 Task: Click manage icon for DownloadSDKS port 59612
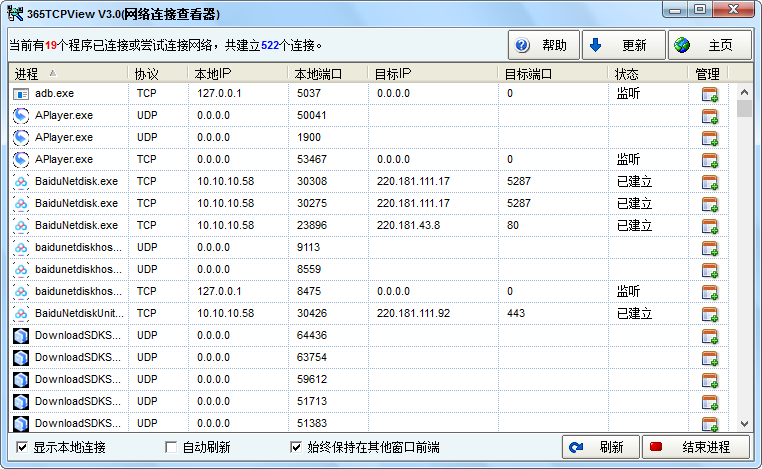(x=710, y=381)
